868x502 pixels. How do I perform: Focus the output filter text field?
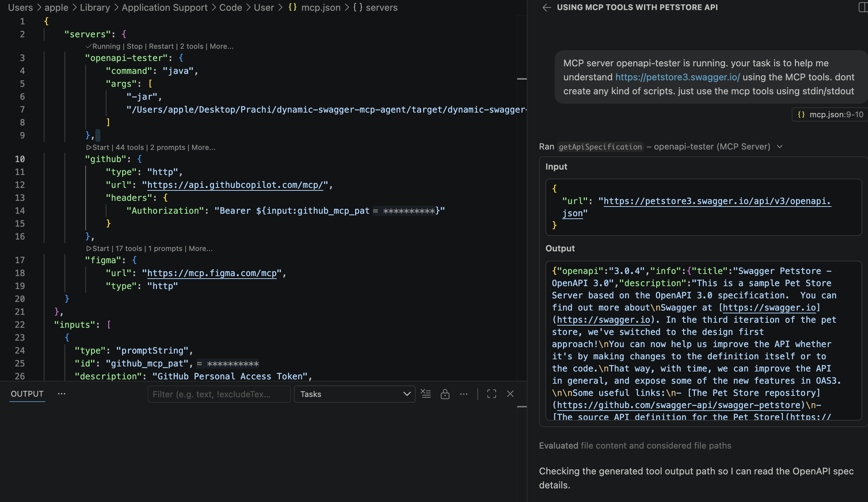(219, 394)
